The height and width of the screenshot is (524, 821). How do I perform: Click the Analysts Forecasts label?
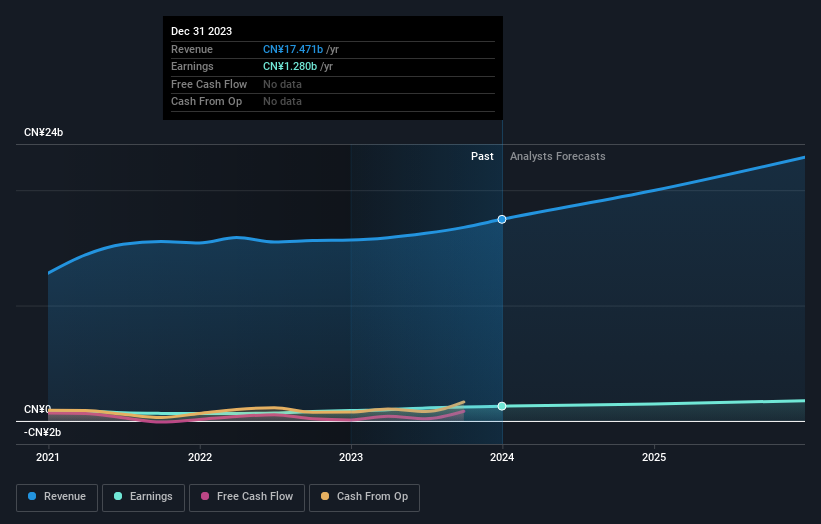558,157
